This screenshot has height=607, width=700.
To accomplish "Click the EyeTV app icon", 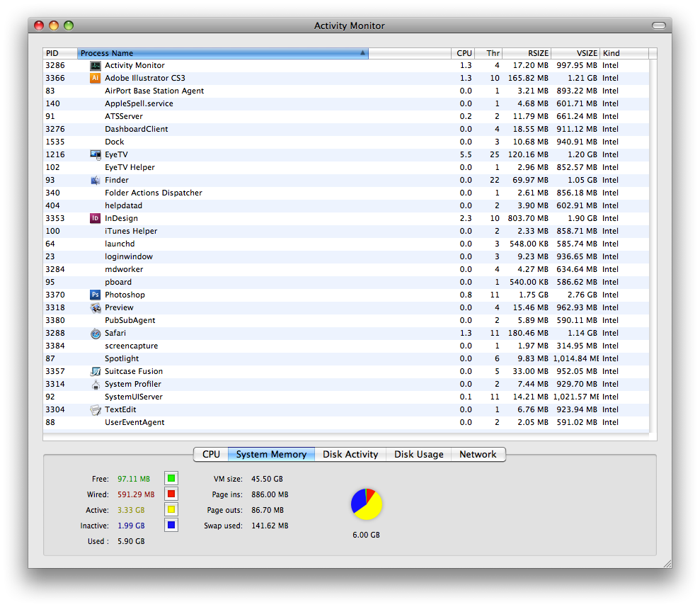I will tap(95, 155).
